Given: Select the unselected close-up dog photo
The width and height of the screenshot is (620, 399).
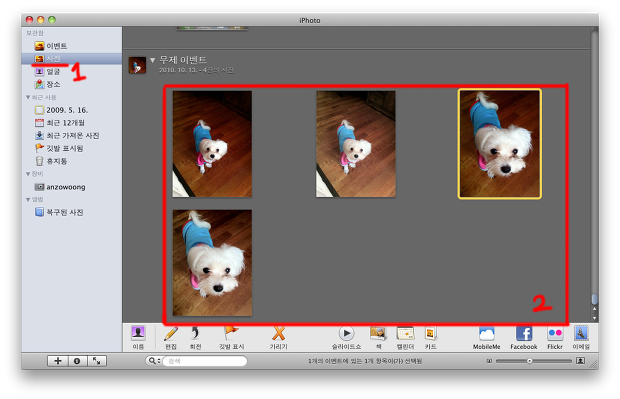Looking at the screenshot, I should pos(212,263).
